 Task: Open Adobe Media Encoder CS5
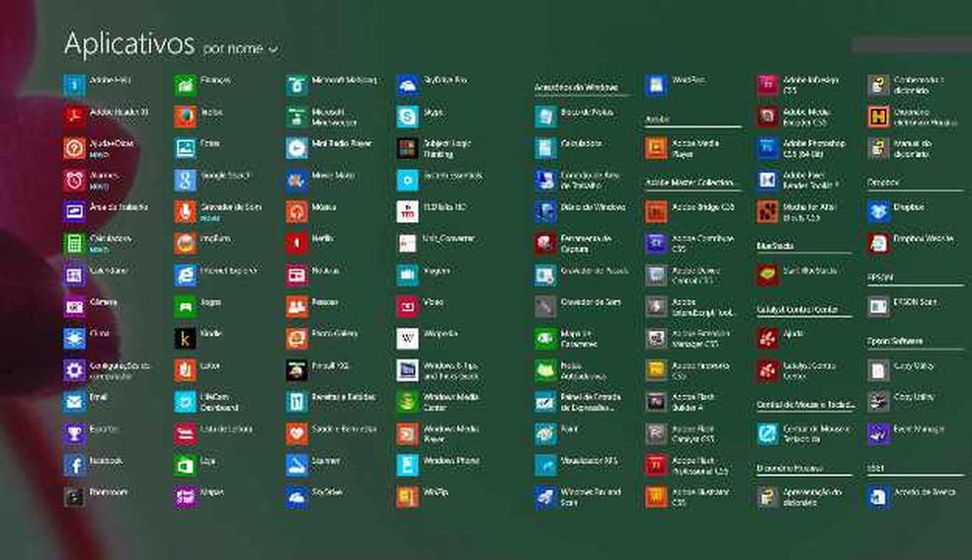pos(795,116)
